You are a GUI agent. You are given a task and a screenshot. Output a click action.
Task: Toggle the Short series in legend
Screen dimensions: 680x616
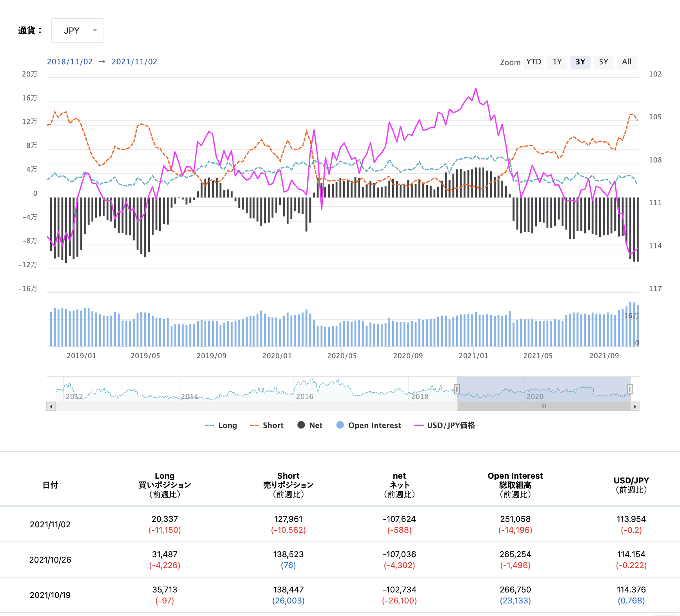point(267,425)
